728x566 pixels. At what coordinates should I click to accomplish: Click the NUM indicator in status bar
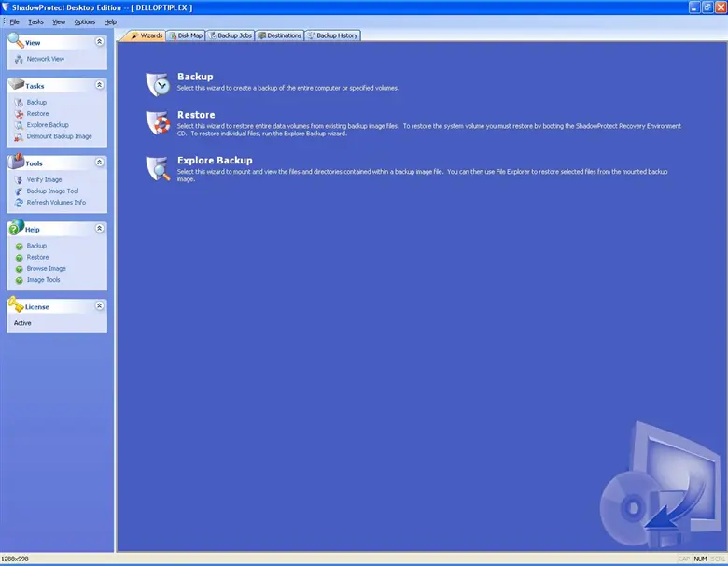[x=701, y=559]
